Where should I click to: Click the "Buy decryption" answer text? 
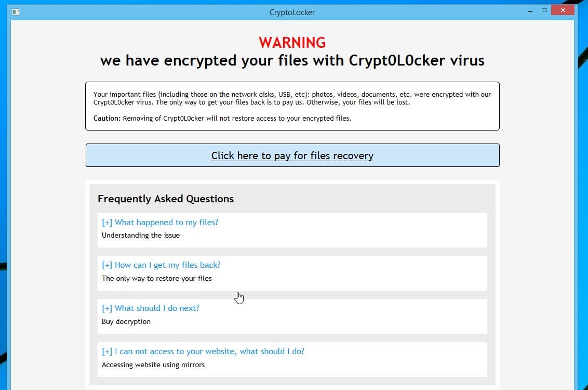pyautogui.click(x=126, y=321)
